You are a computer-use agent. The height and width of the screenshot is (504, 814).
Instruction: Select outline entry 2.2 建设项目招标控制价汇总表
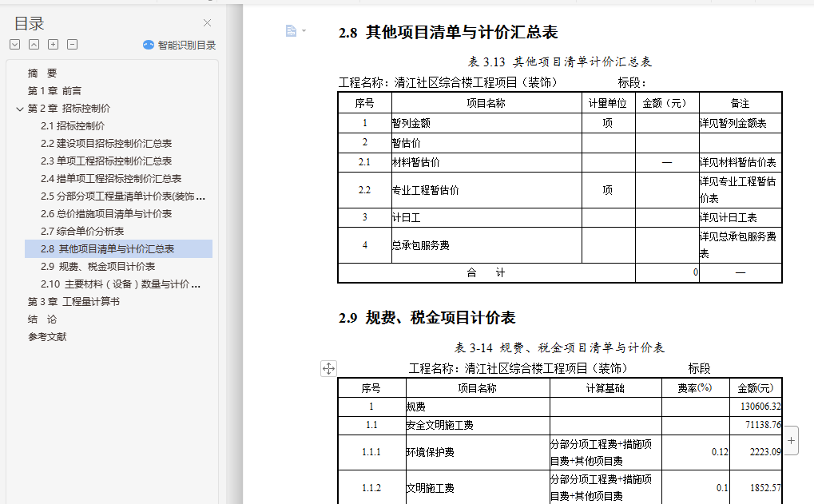tap(106, 144)
